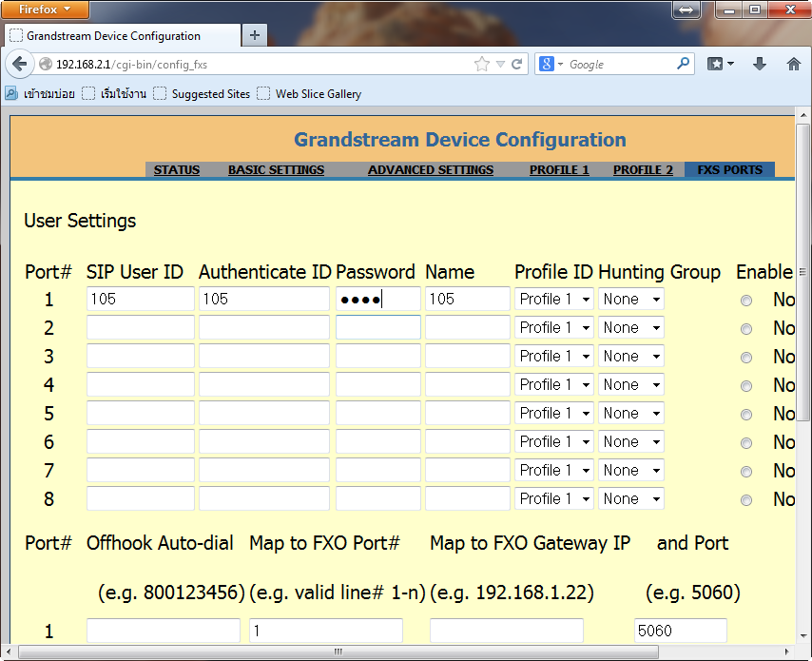Open Hunting Group dropdown for port 3
Image resolution: width=812 pixels, height=661 pixels.
click(x=631, y=356)
